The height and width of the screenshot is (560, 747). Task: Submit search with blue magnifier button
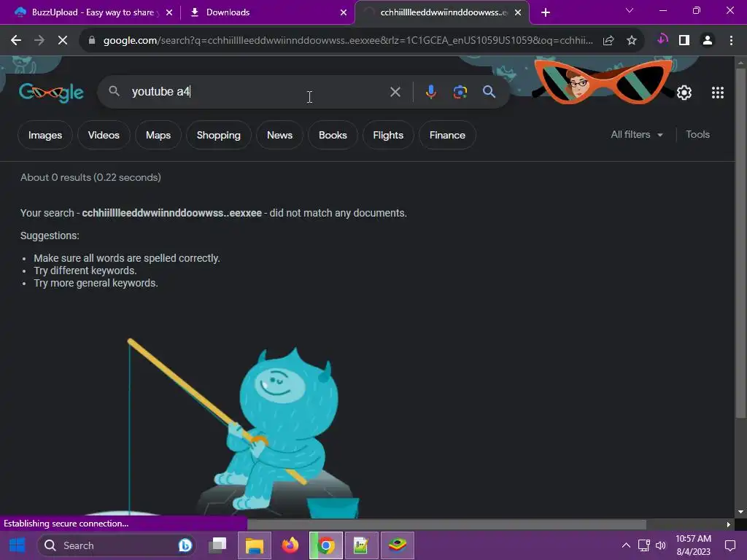pos(489,91)
